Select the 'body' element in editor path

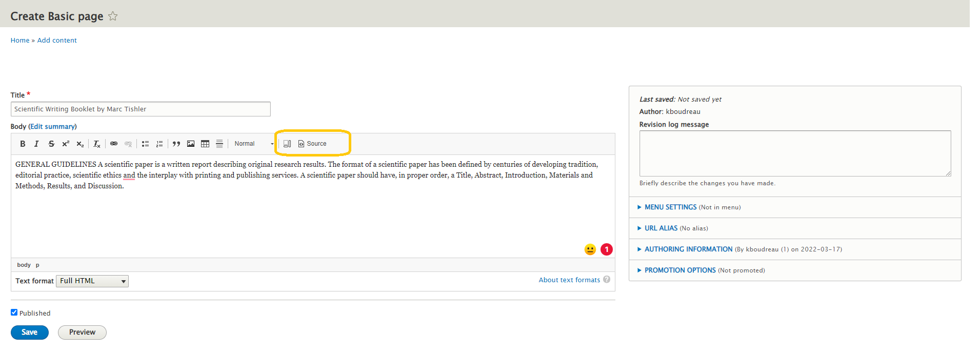pyautogui.click(x=24, y=265)
